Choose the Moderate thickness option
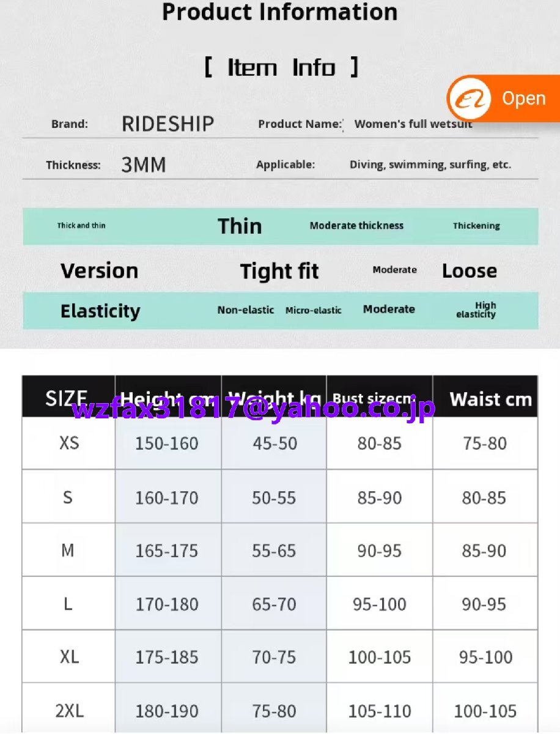The image size is (560, 734). point(356,226)
